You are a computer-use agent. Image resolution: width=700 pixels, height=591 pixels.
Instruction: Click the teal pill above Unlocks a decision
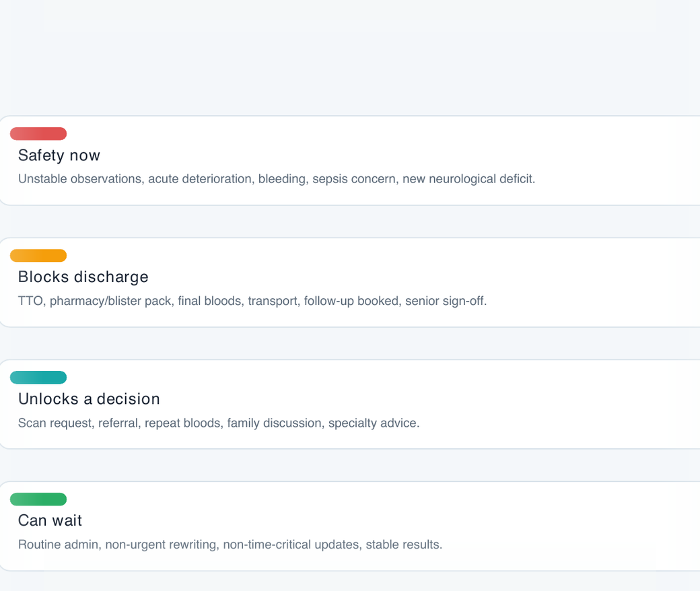(38, 377)
